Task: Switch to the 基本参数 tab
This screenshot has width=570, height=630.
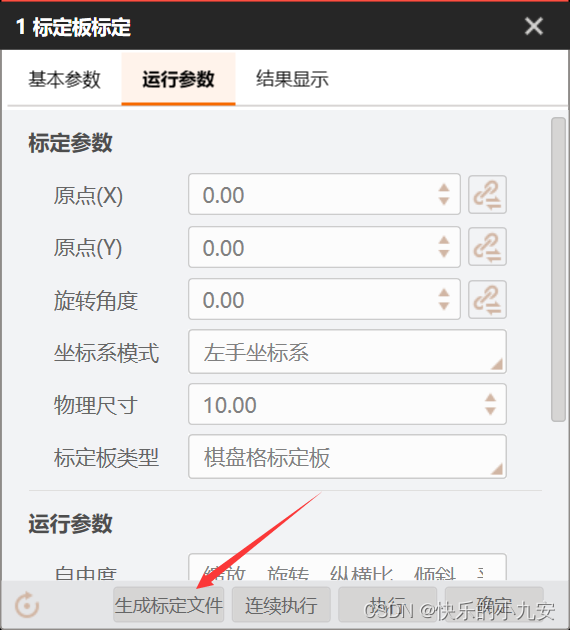Action: coord(64,79)
